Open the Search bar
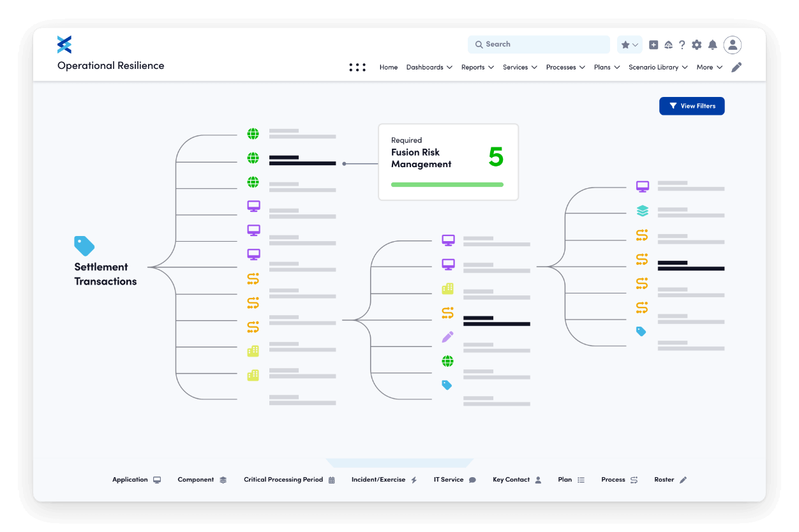The height and width of the screenshot is (532, 799). tap(538, 44)
